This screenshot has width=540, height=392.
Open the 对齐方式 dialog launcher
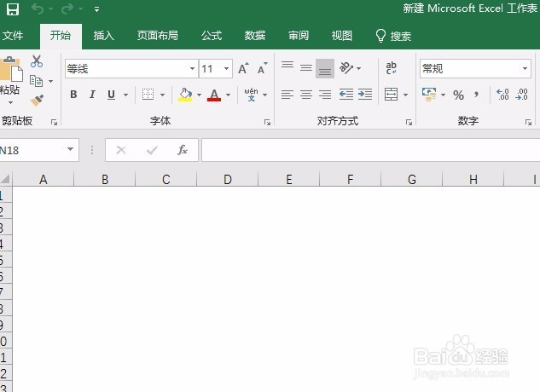click(409, 122)
